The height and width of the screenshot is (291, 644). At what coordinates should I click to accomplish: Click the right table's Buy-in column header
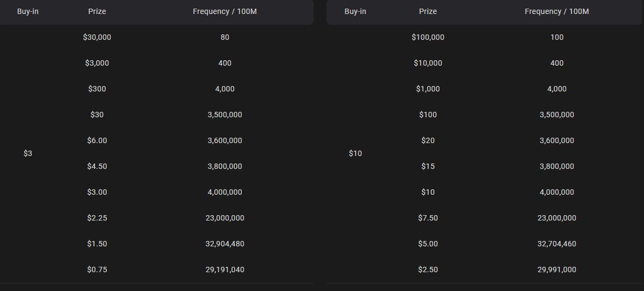(x=355, y=11)
